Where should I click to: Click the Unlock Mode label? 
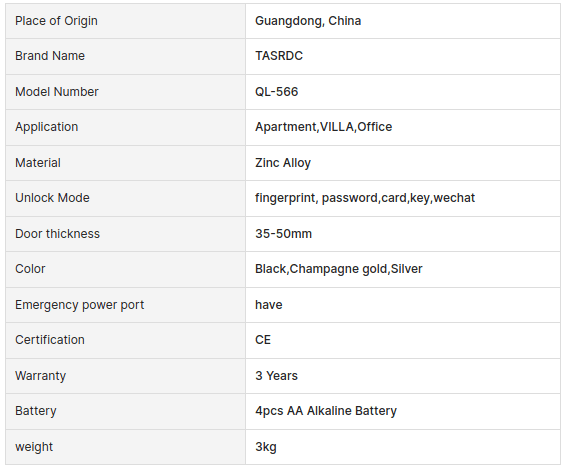click(52, 198)
